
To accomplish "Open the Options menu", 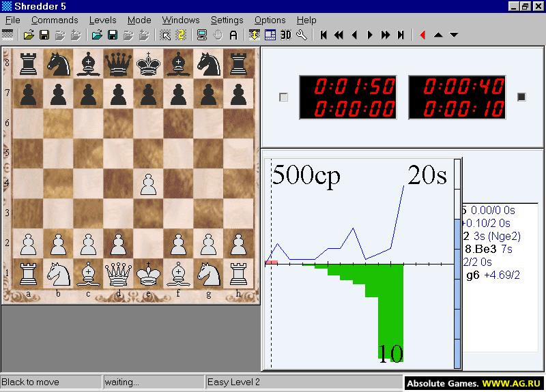I will [270, 20].
